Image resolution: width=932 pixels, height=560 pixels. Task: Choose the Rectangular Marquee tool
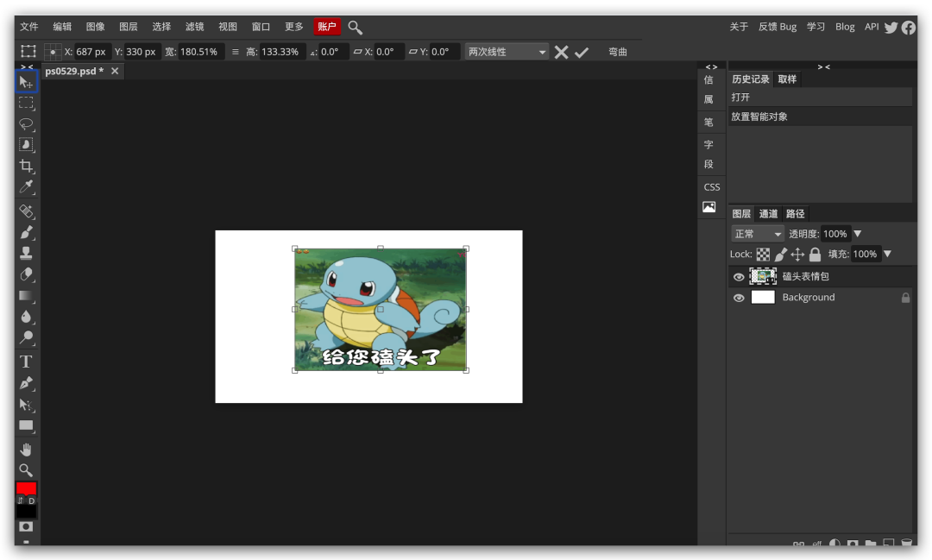point(26,103)
